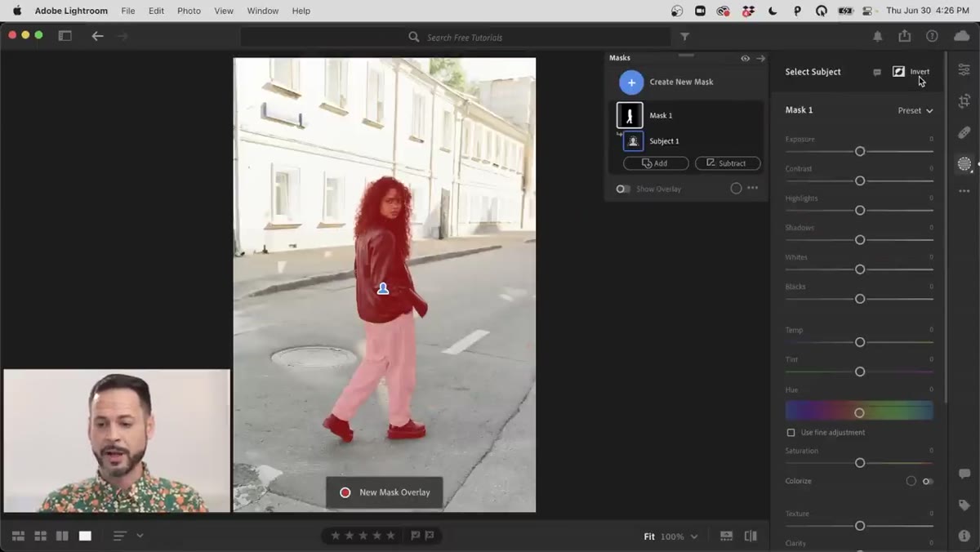Viewport: 980px width, 552px height.
Task: Toggle masks visibility eye icon
Action: [x=745, y=58]
